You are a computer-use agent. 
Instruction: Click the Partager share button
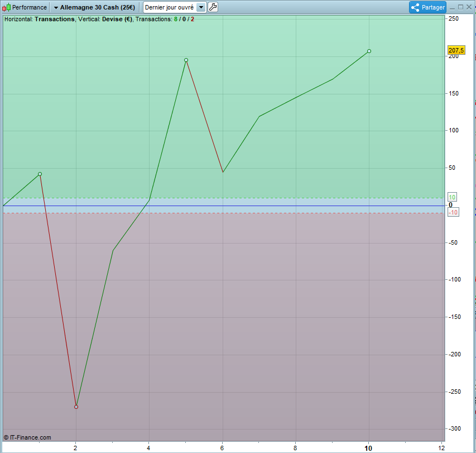click(427, 7)
